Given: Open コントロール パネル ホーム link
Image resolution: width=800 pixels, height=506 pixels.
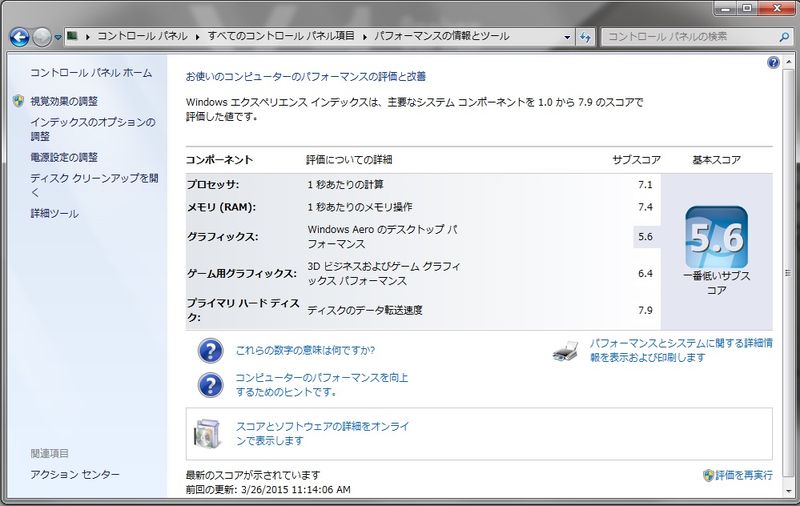Looking at the screenshot, I should (x=91, y=73).
